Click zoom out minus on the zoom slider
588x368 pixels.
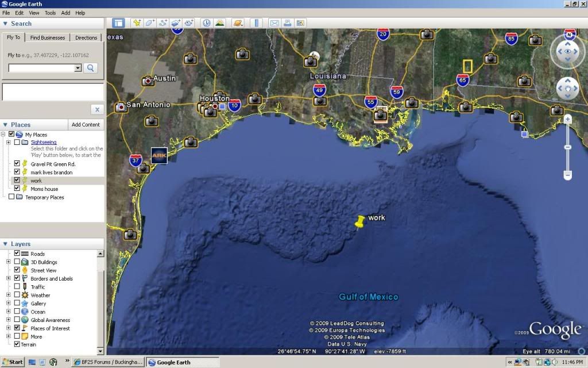pos(568,175)
